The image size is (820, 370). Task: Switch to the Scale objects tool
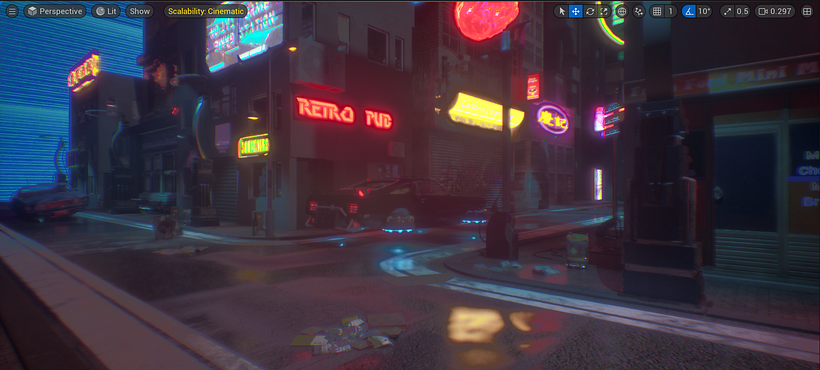point(604,11)
